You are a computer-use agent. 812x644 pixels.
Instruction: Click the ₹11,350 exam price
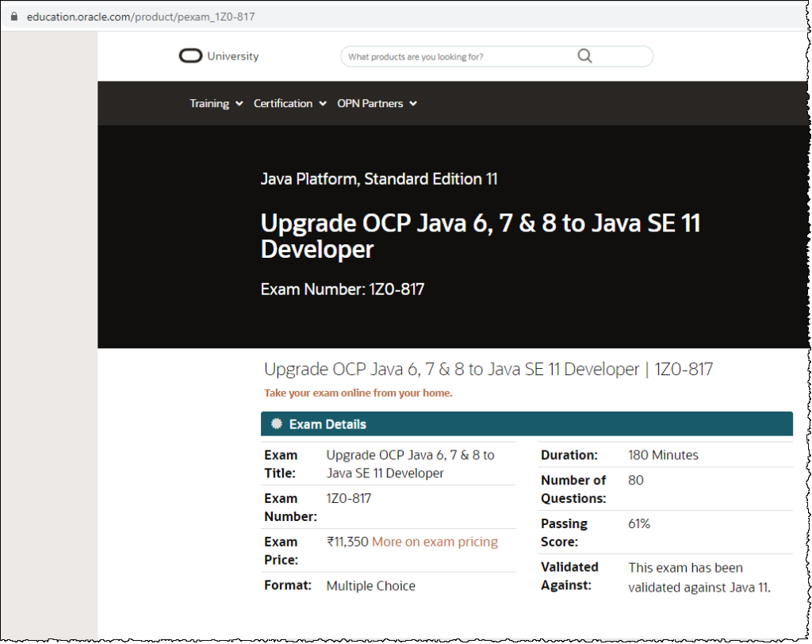pos(347,542)
